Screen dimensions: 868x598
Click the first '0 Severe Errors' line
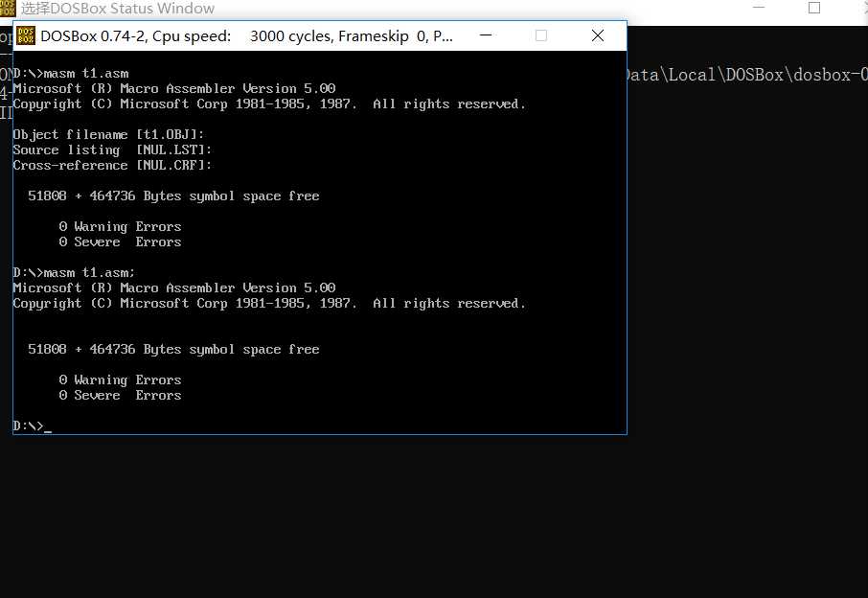(120, 241)
